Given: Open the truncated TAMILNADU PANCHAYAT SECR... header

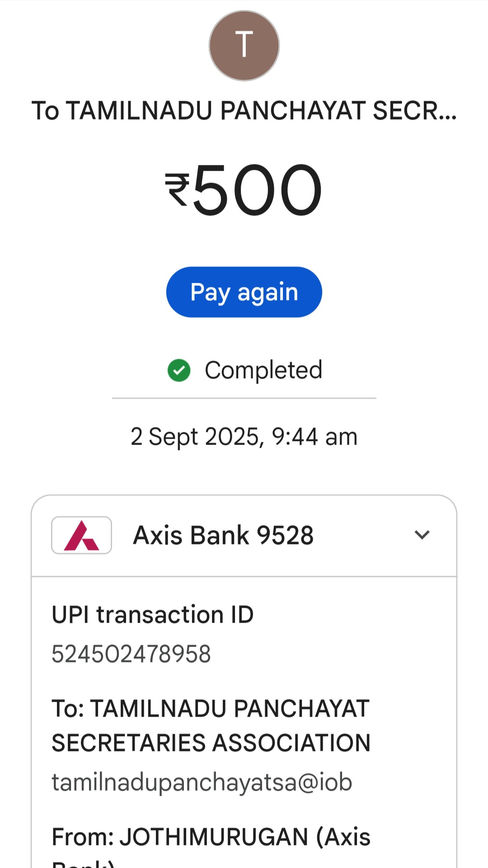Looking at the screenshot, I should click(244, 111).
